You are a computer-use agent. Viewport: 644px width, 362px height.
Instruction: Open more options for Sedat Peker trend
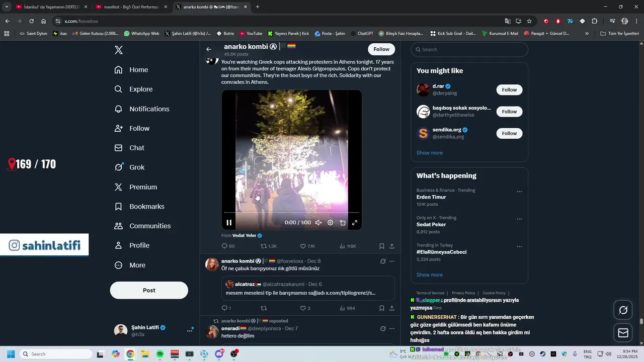(519, 219)
